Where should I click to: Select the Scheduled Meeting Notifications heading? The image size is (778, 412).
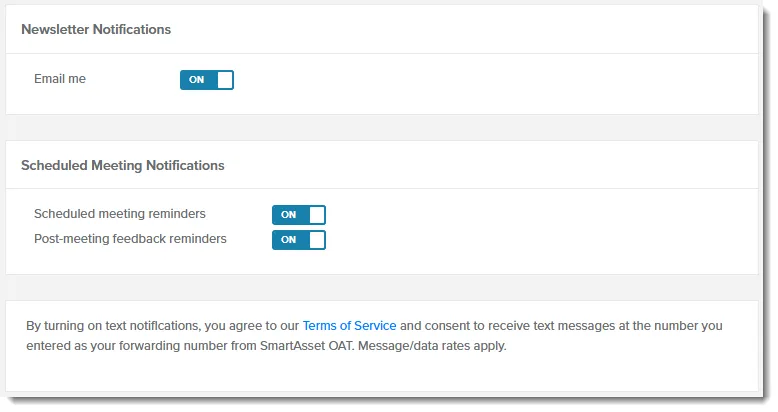pos(123,165)
